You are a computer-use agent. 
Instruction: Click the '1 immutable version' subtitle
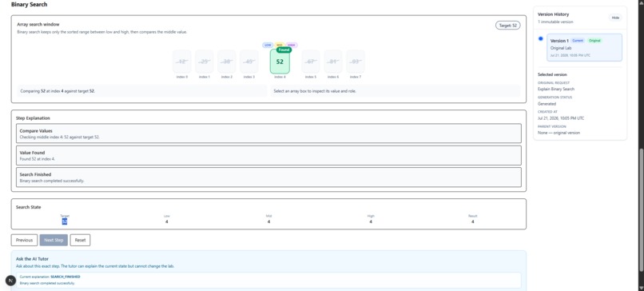click(555, 22)
